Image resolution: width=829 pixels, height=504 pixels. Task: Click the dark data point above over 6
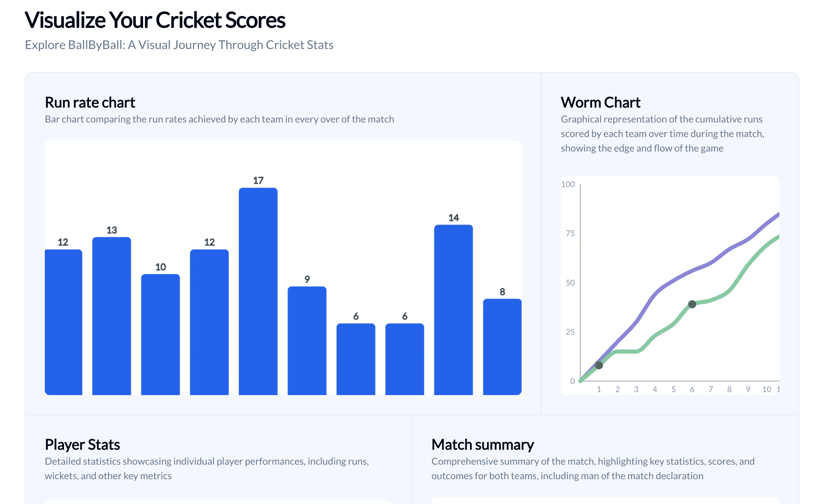coord(692,304)
